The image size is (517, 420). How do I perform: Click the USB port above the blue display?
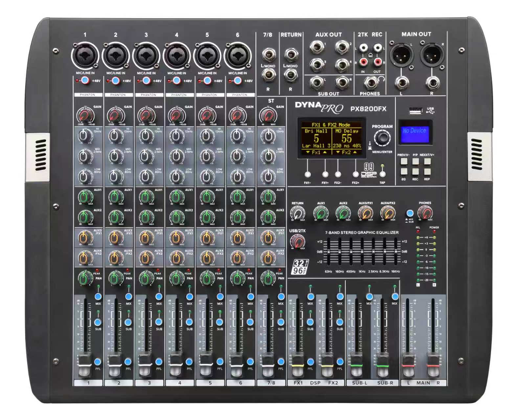point(415,111)
